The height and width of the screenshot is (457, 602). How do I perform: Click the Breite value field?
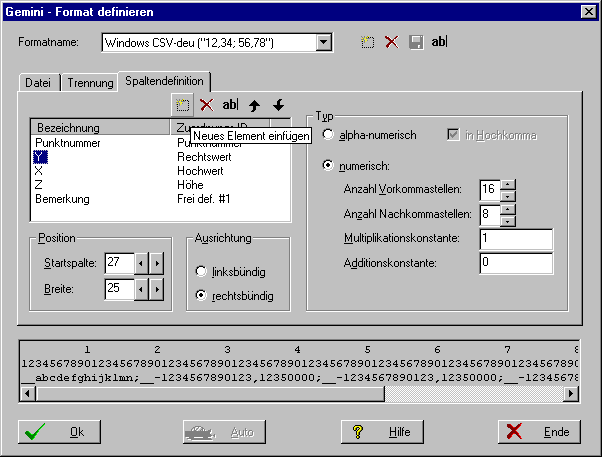coord(119,289)
